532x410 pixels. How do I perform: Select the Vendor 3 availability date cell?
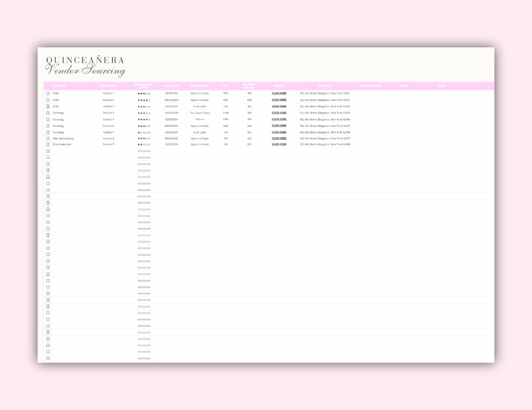171,106
